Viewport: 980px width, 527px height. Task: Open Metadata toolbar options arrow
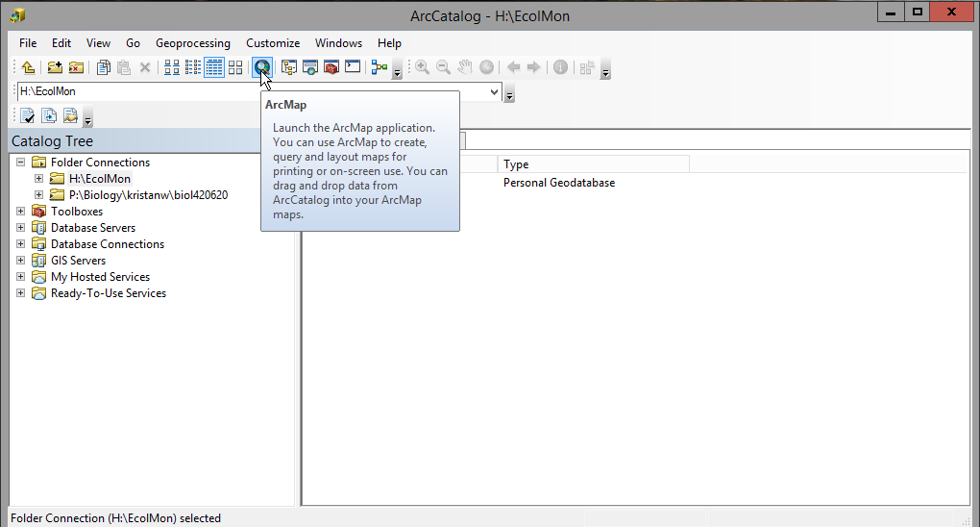point(88,119)
